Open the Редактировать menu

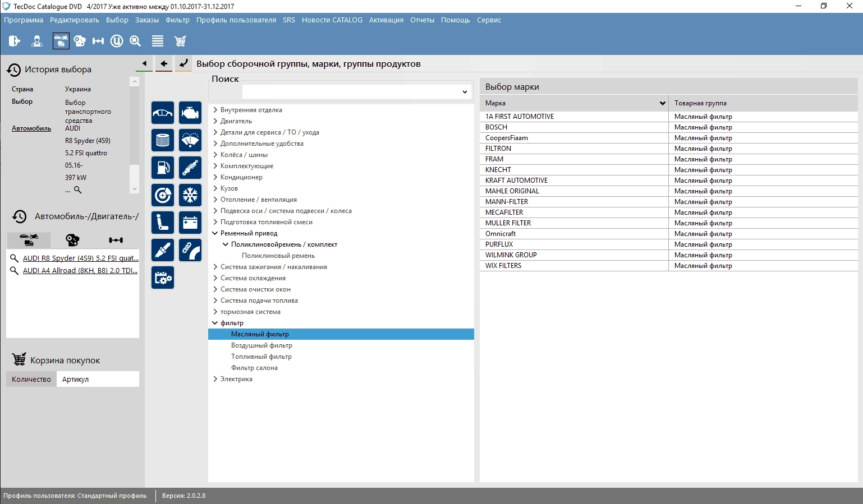(x=75, y=20)
